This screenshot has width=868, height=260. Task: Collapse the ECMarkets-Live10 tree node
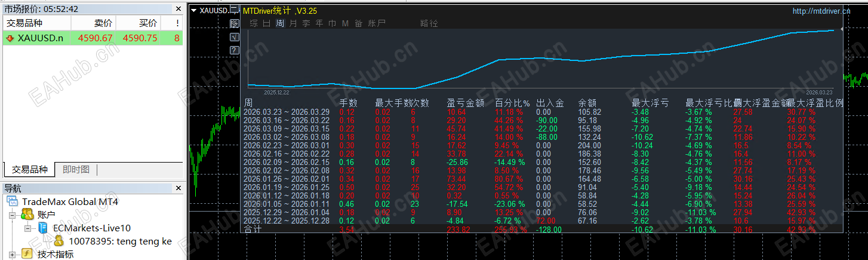pos(28,228)
